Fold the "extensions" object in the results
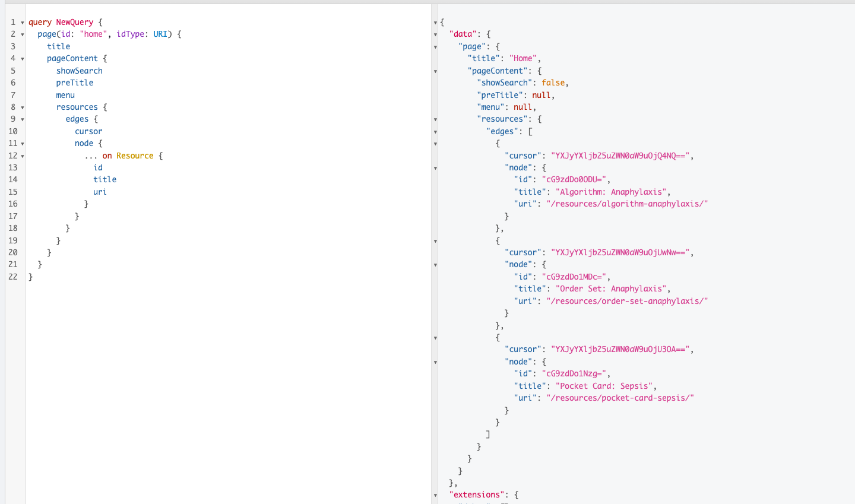The height and width of the screenshot is (504, 855). (x=435, y=495)
